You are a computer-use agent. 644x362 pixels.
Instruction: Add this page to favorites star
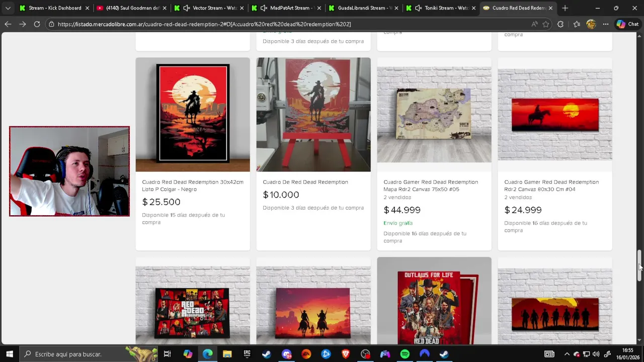click(x=546, y=24)
